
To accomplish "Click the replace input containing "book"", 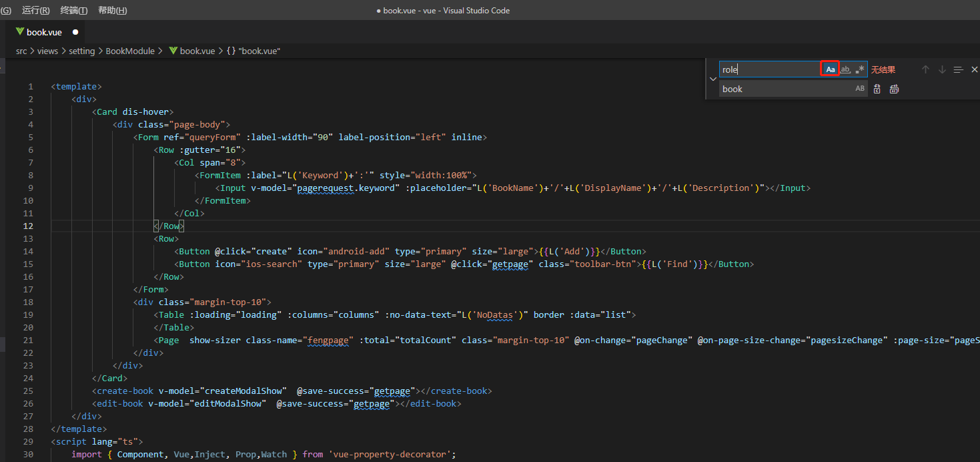I will point(785,89).
